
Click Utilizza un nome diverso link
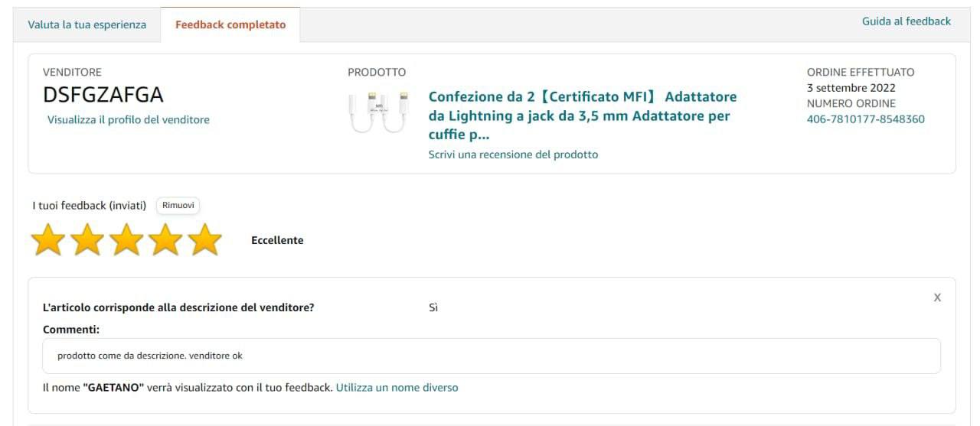(397, 388)
